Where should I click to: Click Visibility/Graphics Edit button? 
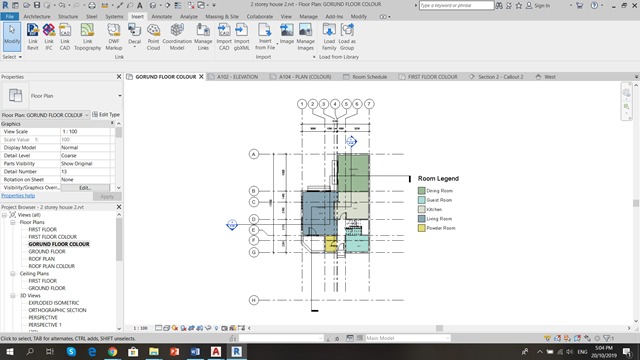coord(85,188)
